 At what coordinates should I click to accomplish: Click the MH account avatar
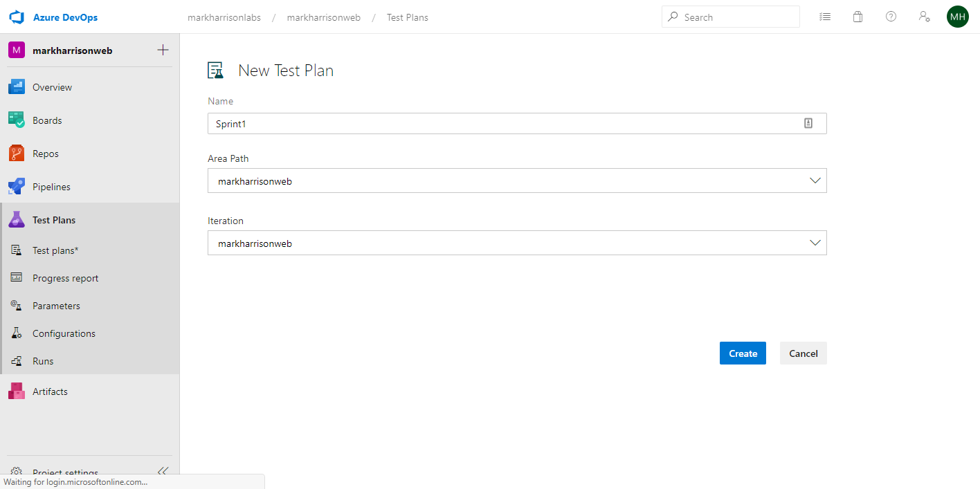(957, 17)
